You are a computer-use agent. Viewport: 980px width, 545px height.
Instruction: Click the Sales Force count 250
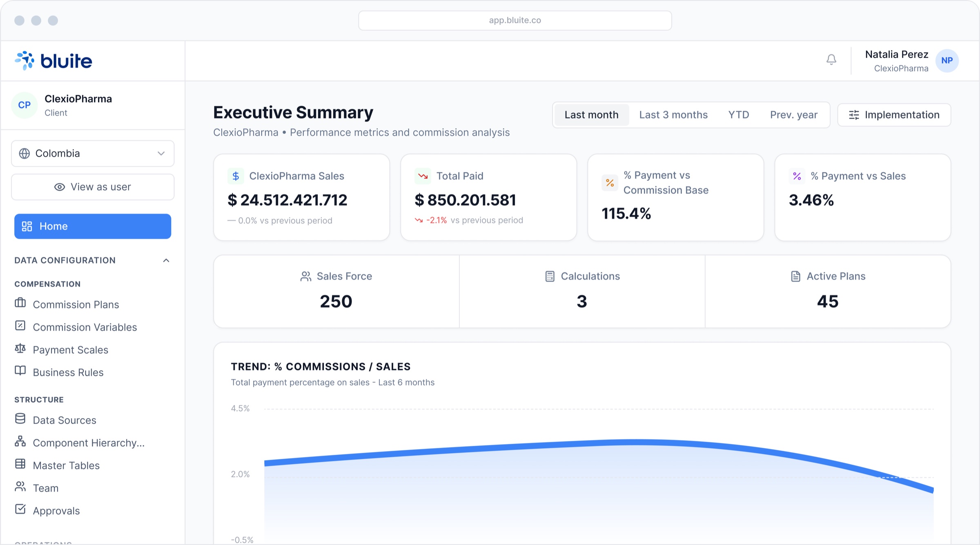point(336,302)
